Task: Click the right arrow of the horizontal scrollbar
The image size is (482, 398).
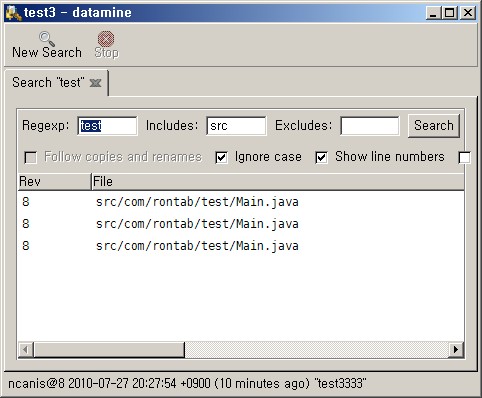Action: [456, 350]
